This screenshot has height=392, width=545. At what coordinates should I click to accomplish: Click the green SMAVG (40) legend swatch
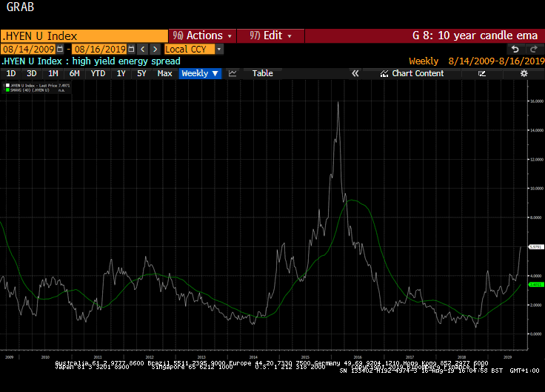[7, 90]
